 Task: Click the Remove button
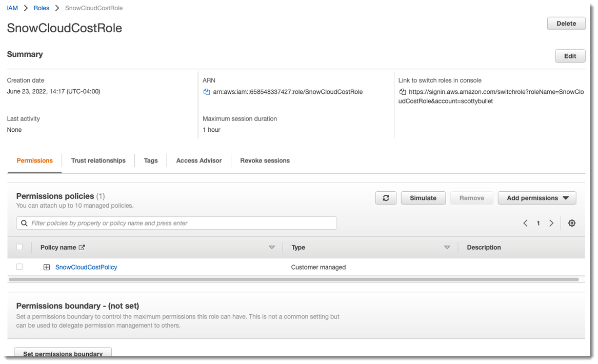pyautogui.click(x=472, y=198)
